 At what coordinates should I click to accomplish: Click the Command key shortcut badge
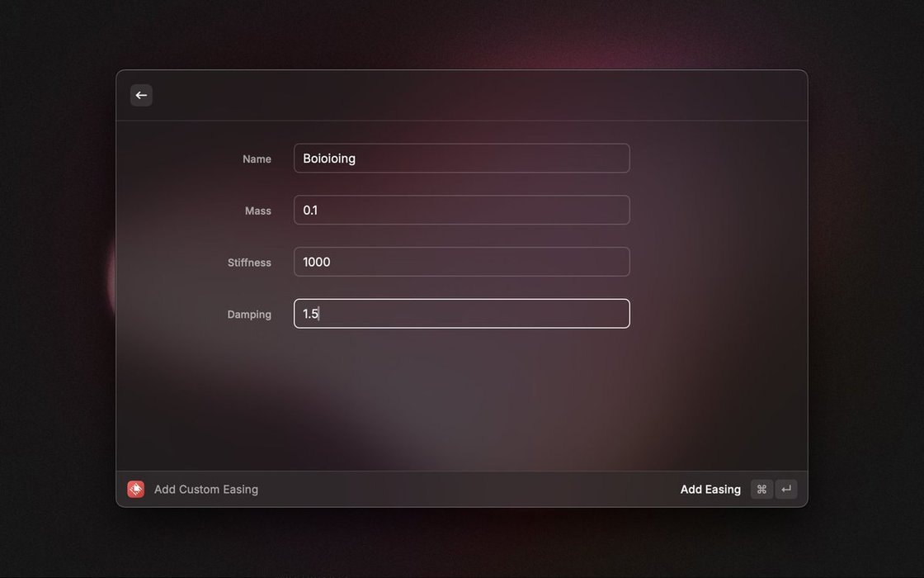tap(761, 490)
